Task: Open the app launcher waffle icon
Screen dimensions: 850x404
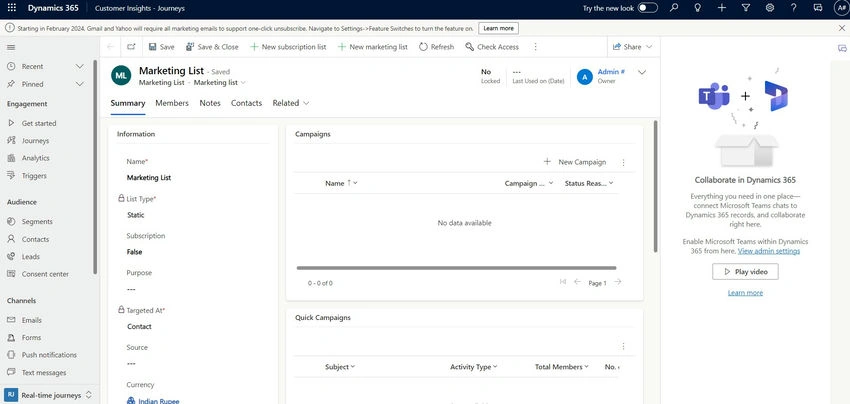Action: click(x=11, y=8)
